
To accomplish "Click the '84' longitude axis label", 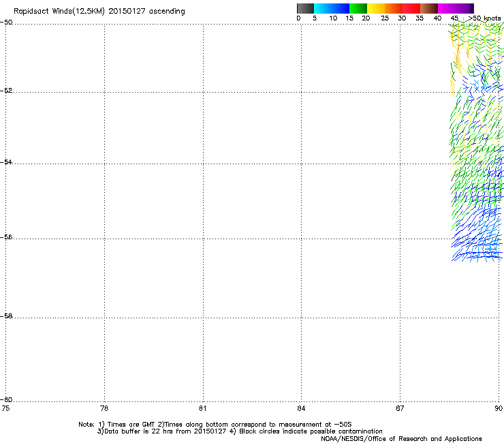I will pos(301,408).
